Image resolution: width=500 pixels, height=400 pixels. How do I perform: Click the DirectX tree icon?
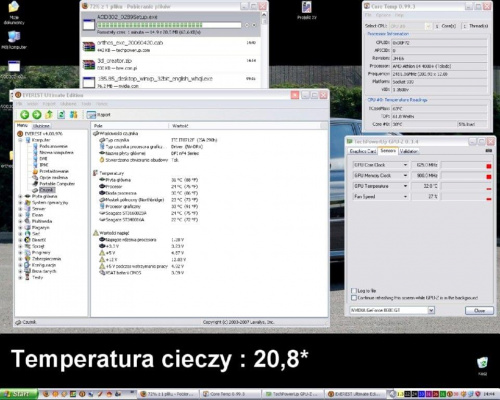pos(28,240)
